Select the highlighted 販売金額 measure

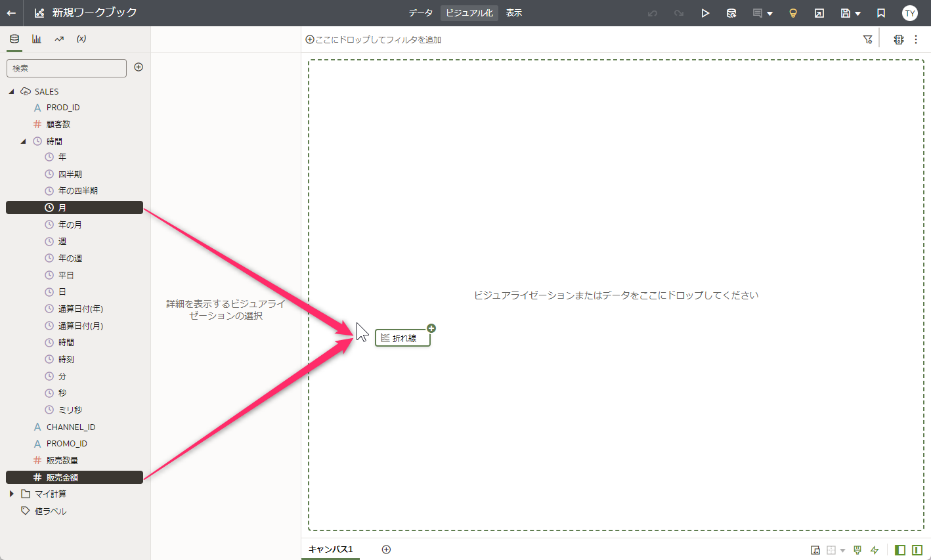coord(74,477)
